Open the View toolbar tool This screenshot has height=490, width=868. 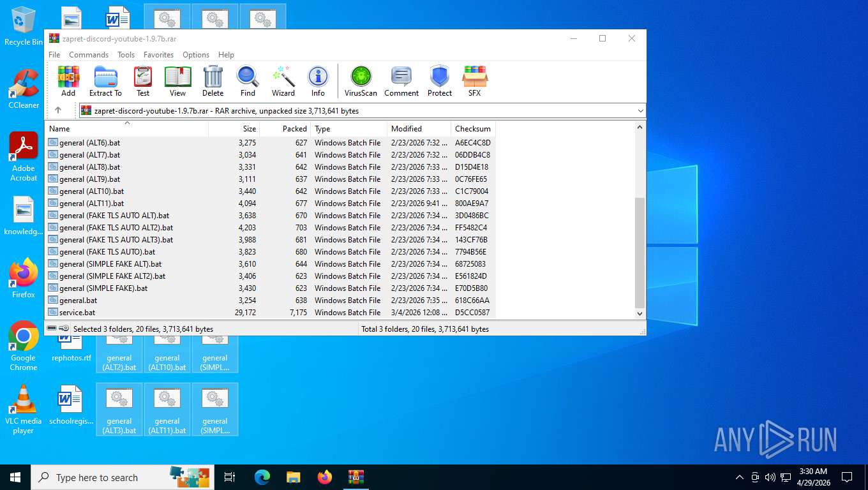pos(178,81)
